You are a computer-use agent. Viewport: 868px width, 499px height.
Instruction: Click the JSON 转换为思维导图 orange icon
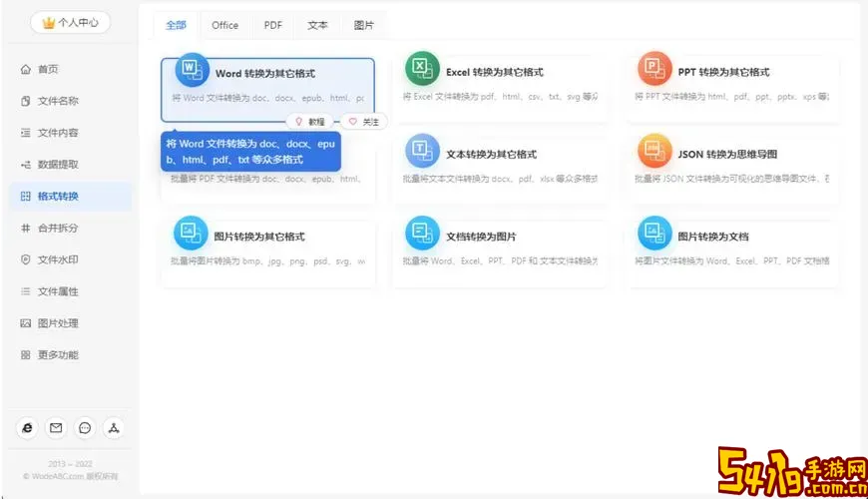[654, 150]
